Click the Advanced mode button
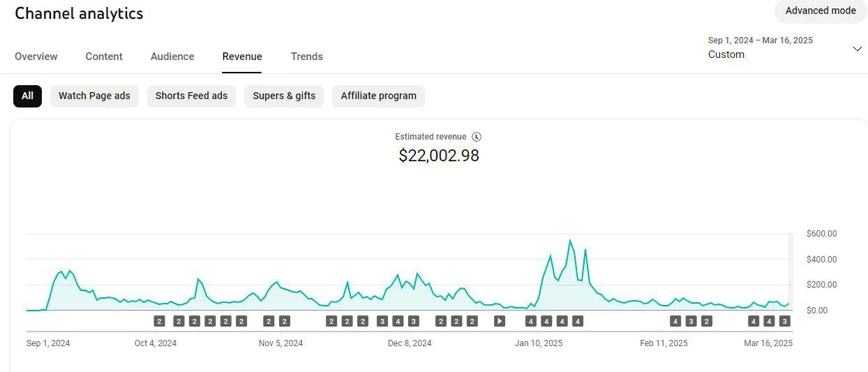This screenshot has width=868, height=372. (x=821, y=11)
